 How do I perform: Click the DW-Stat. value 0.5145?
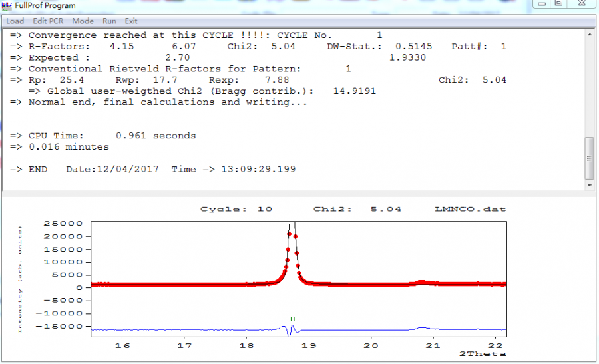414,46
